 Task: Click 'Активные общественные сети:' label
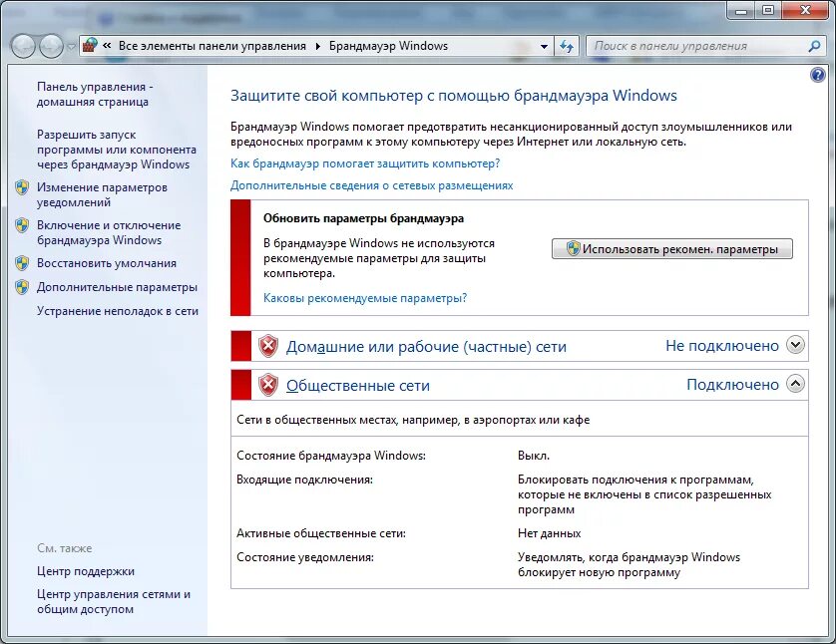click(321, 533)
